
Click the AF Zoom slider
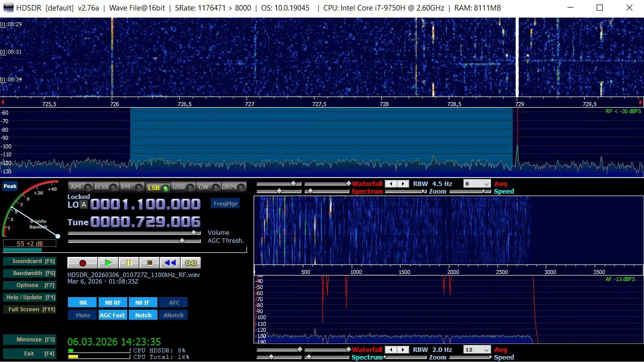pos(406,357)
